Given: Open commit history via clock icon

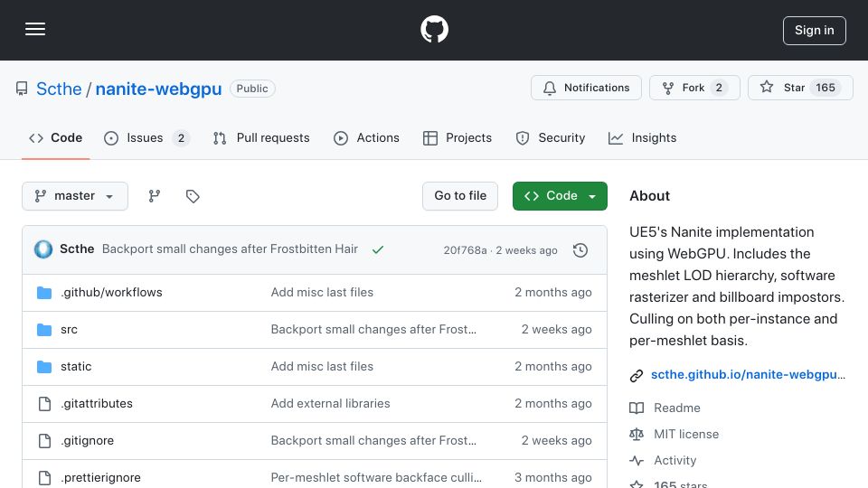Looking at the screenshot, I should [x=580, y=250].
